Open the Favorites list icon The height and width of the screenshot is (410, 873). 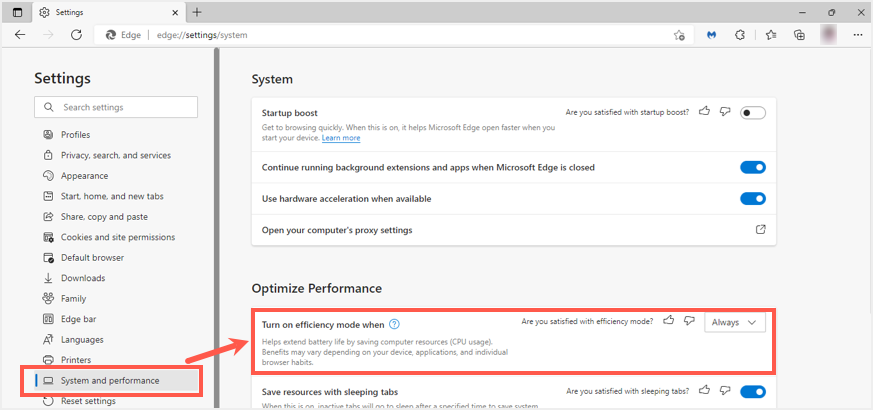click(x=771, y=35)
